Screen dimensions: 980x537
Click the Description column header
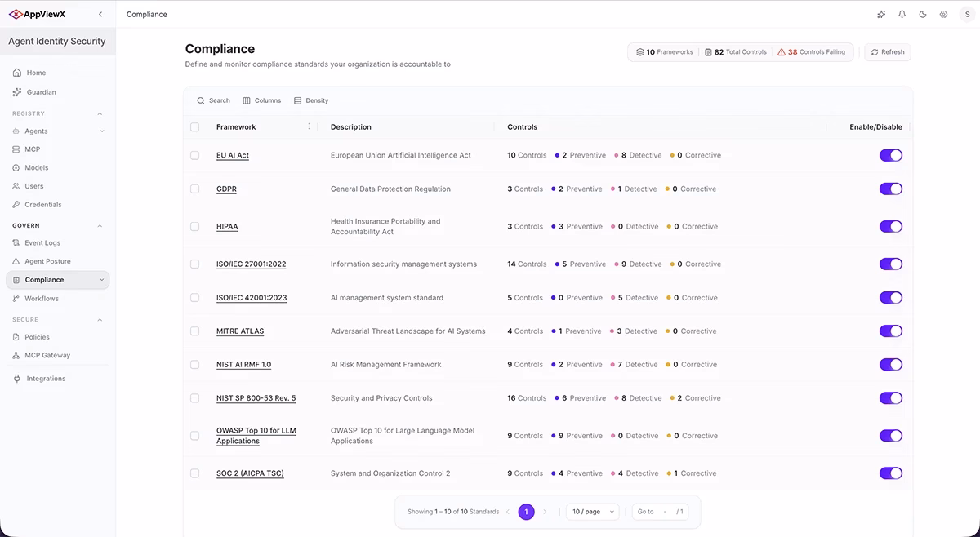click(x=351, y=126)
